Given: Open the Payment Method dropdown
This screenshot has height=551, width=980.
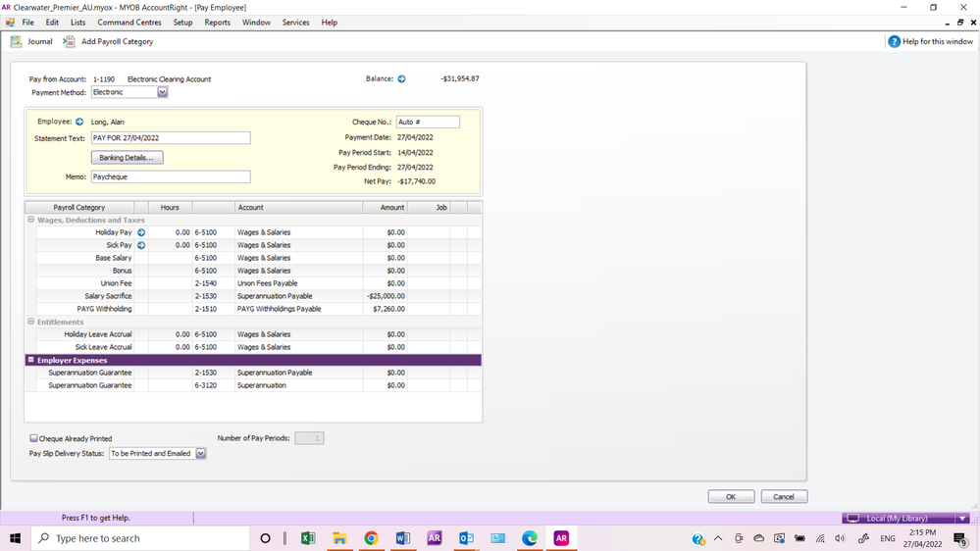Looking at the screenshot, I should pos(163,93).
